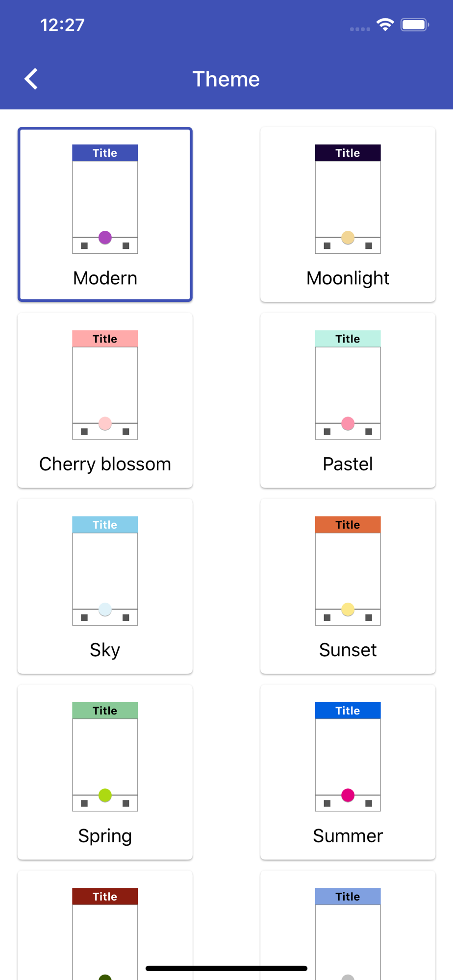Viewport: 453px width, 980px height.
Task: Apply the Sunset theme
Action: point(348,586)
